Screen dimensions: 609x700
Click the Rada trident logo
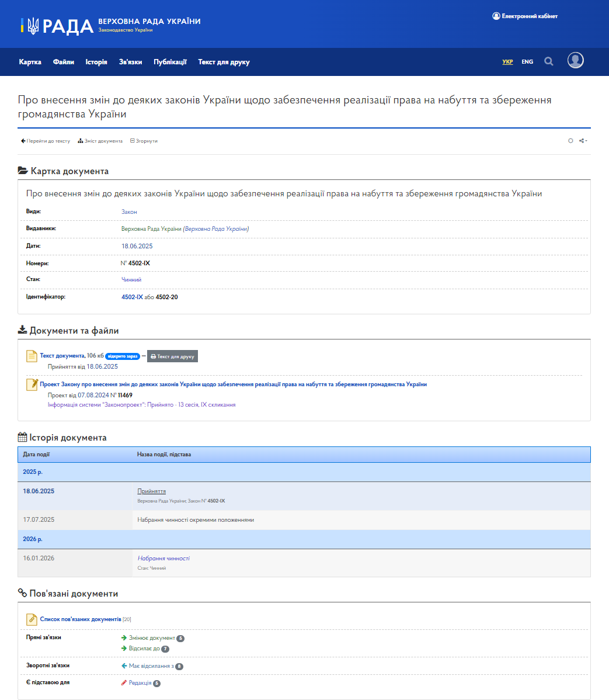coord(33,25)
